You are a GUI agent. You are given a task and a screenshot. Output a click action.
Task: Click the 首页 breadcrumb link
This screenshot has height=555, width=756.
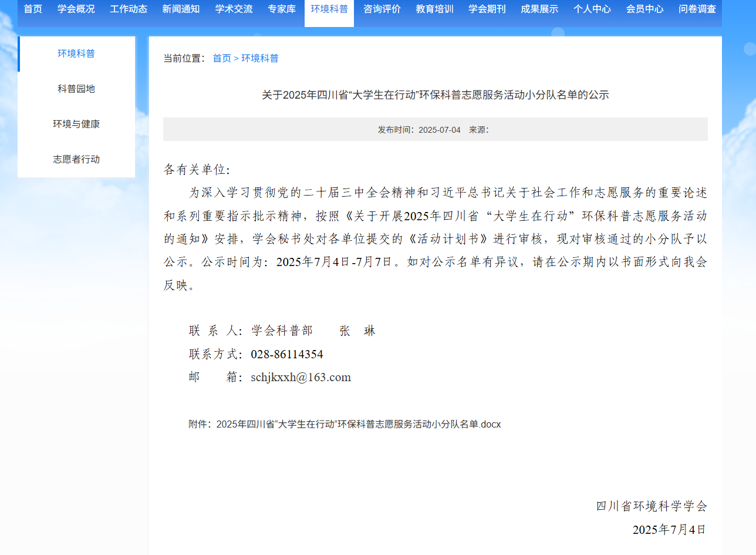point(222,58)
